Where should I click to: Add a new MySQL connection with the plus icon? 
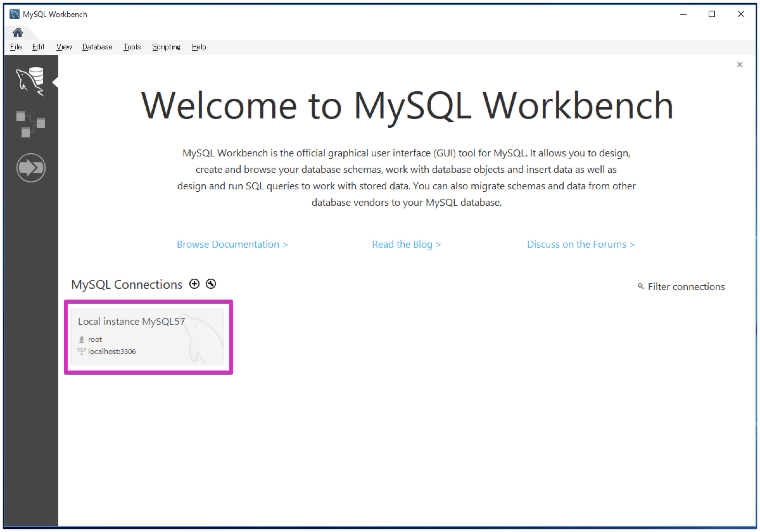194,284
